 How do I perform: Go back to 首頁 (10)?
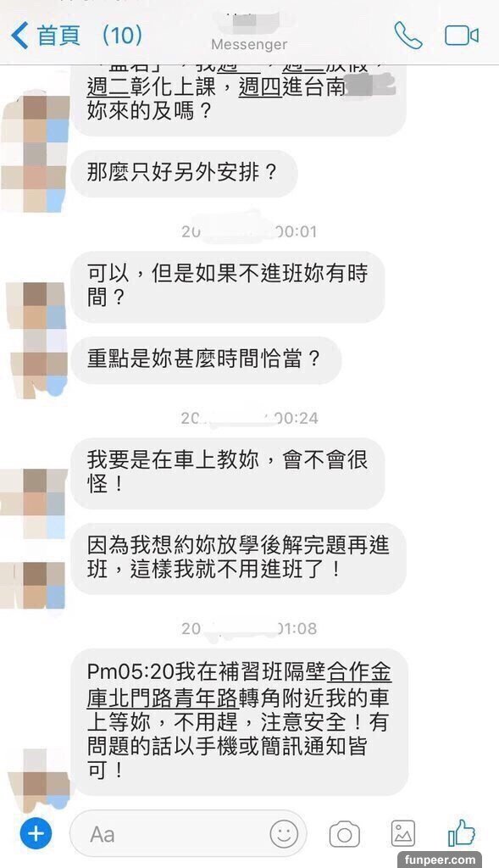coord(89,36)
